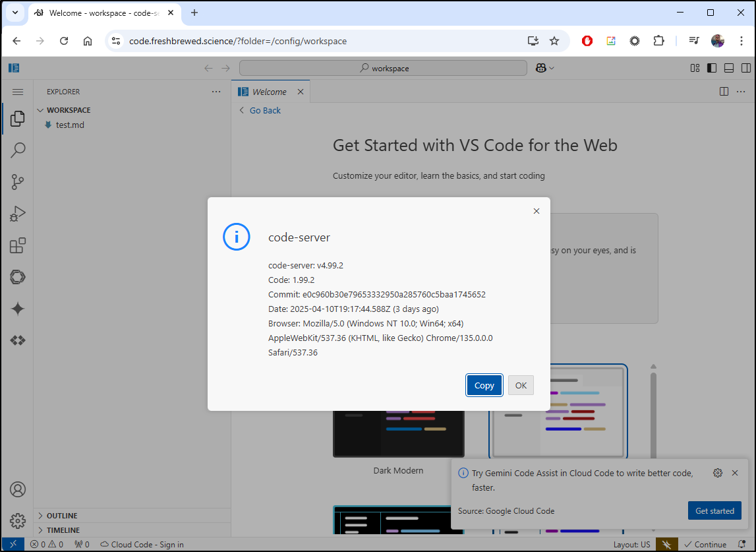This screenshot has height=552, width=756.
Task: Click Continue item in status bar
Action: click(705, 544)
